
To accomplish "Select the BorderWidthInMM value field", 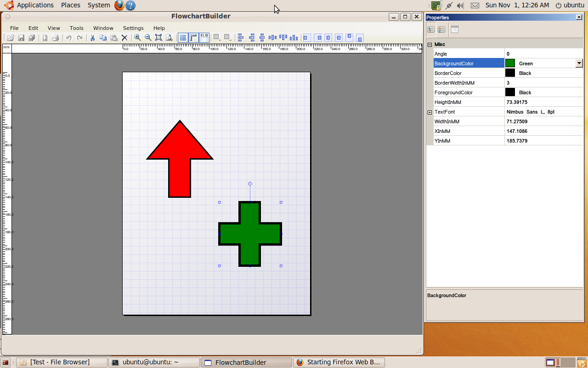I will [544, 83].
